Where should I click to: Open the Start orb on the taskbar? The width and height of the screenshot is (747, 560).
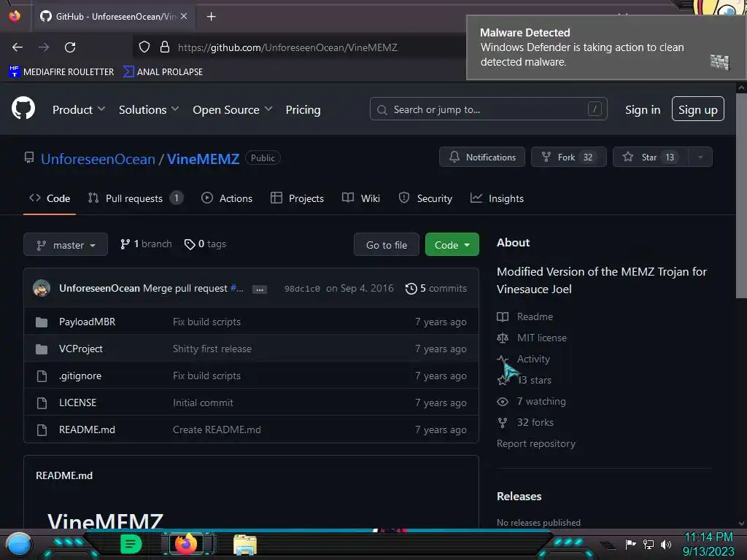point(19,544)
